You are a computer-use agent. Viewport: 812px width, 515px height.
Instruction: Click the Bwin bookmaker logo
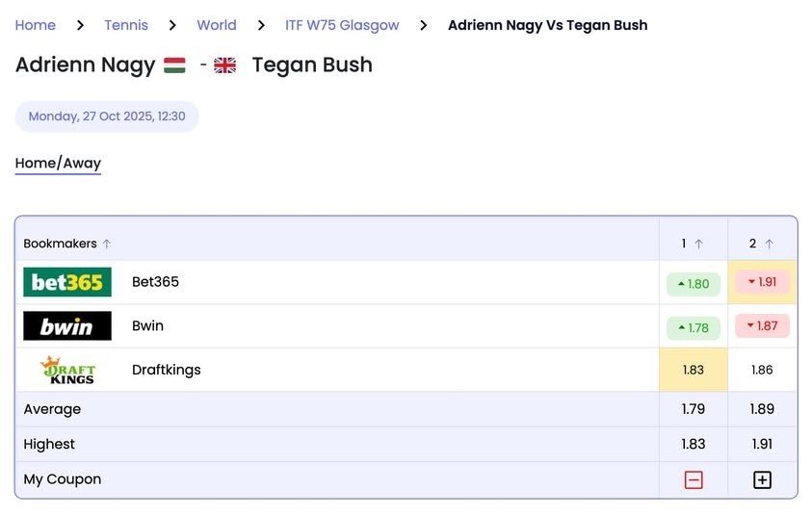click(67, 326)
